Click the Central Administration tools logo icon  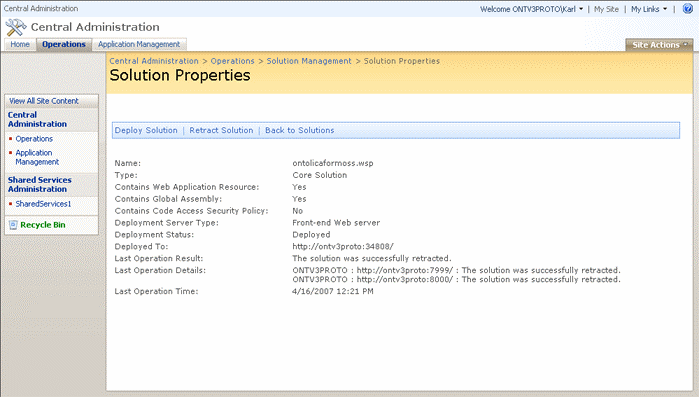tap(16, 27)
